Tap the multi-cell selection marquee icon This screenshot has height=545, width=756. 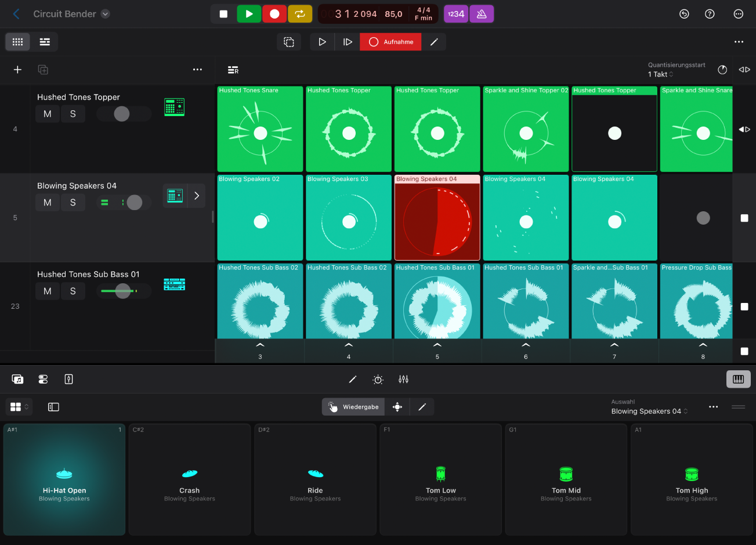(x=289, y=42)
